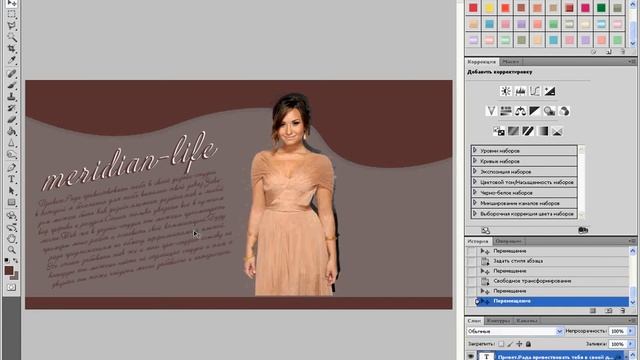This screenshot has width=640, height=360.
Task: Toggle lock transparent pixels
Action: (501, 344)
